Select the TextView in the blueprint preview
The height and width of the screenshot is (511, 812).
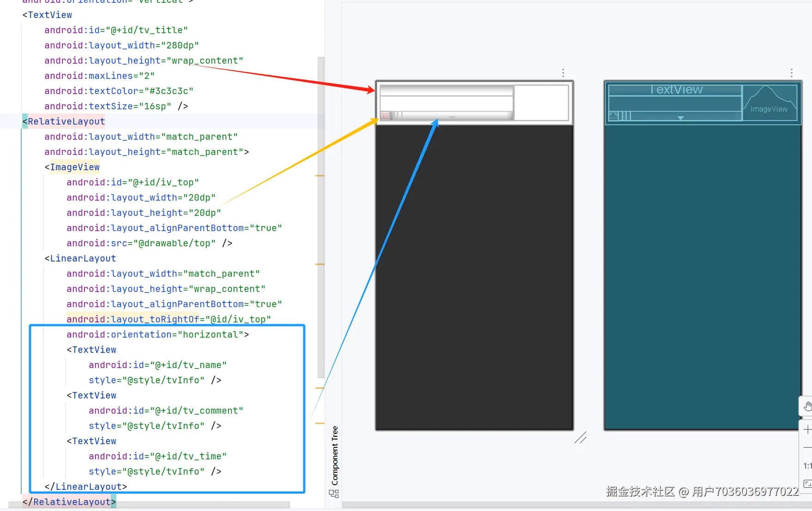point(675,90)
